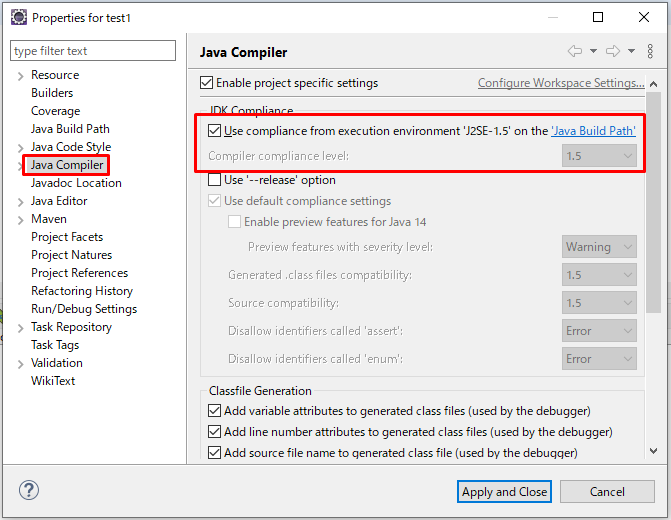
Task: Select Java Editor label in tree
Action: coord(59,201)
